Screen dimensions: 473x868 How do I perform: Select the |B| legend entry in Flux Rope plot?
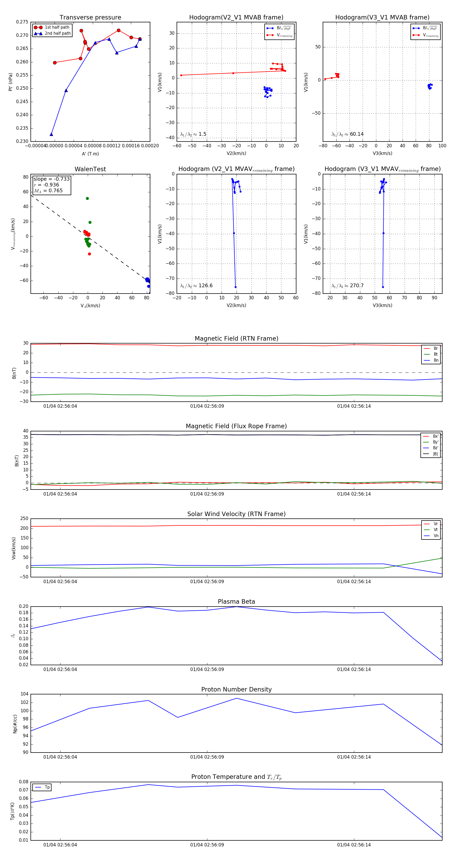pos(431,454)
